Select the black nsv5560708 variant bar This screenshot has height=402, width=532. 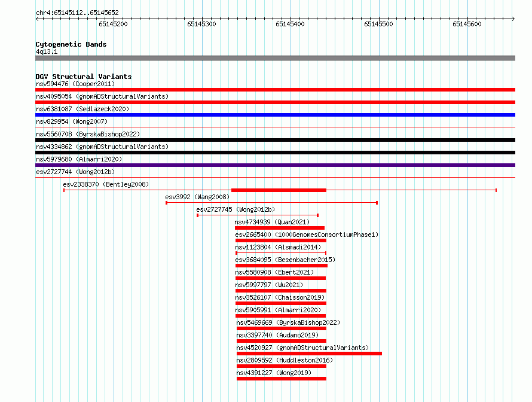click(x=275, y=140)
